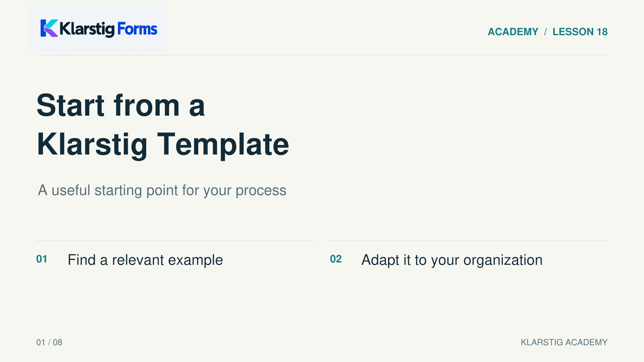Click the slash separator between ACADEMY and LESSON
Screen dimensions: 644x362
point(545,32)
